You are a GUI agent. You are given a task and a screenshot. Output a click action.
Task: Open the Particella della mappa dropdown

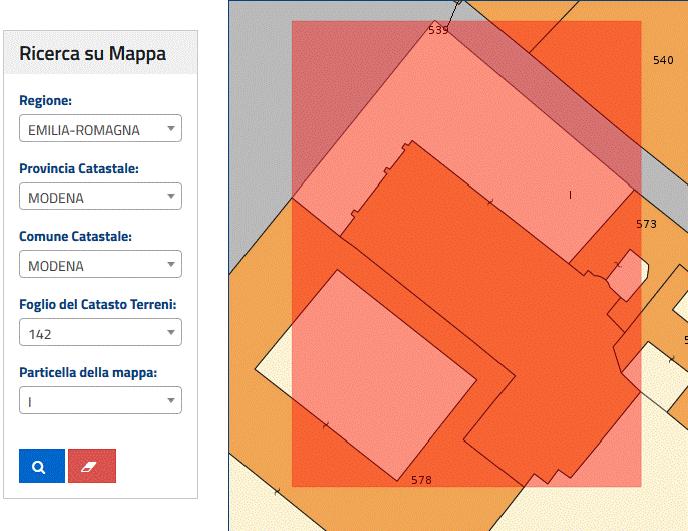(x=100, y=400)
